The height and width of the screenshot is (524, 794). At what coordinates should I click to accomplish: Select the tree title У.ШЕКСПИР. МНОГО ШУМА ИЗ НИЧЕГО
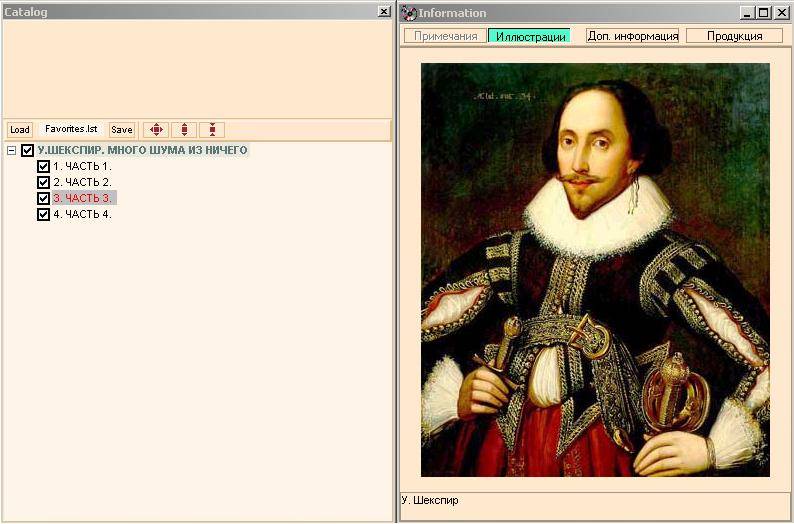(x=142, y=150)
